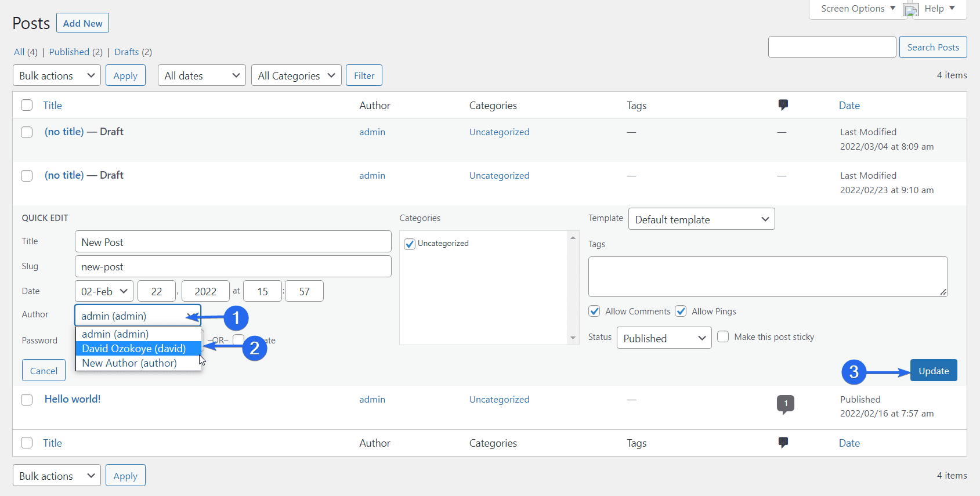The height and width of the screenshot is (496, 980).
Task: Open the All Categories filter dropdown
Action: click(x=296, y=75)
